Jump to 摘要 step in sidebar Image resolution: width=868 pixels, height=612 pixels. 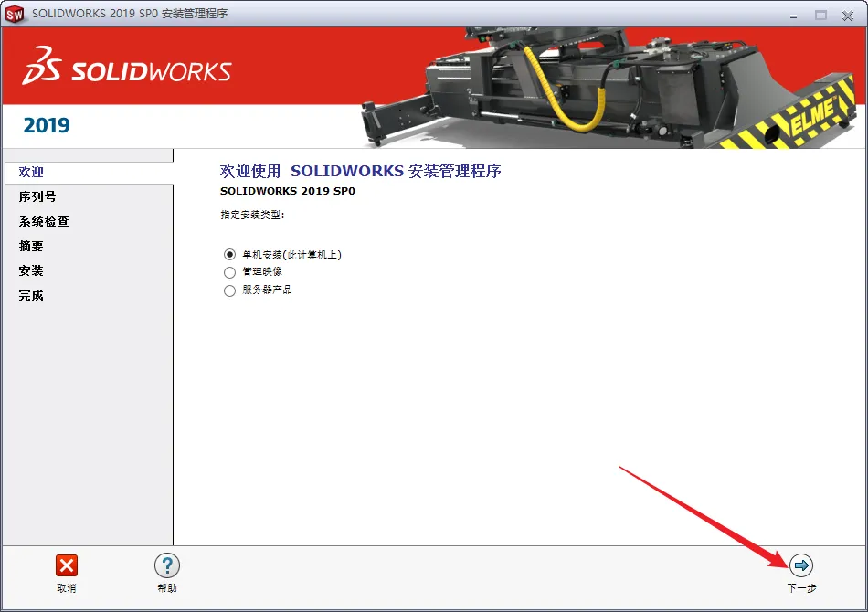click(x=31, y=246)
